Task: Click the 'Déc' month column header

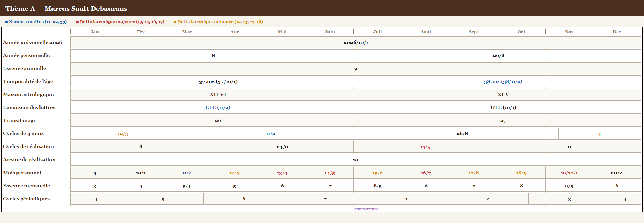Action: pyautogui.click(x=617, y=32)
